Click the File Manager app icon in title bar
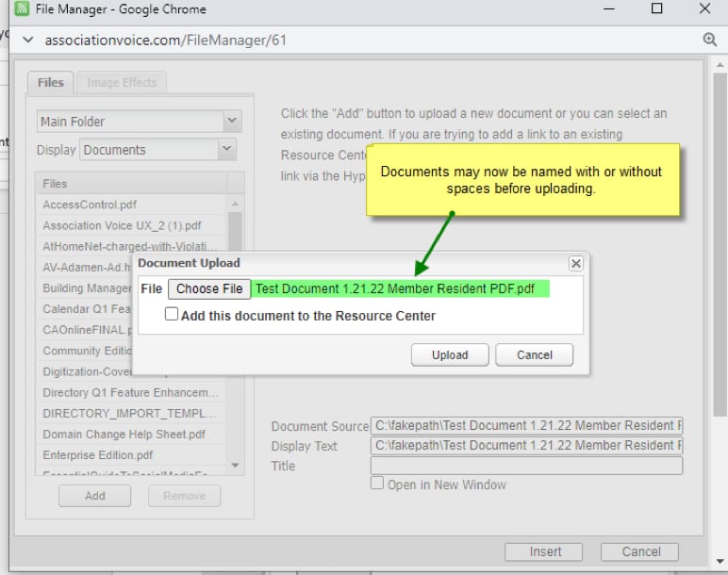 (x=22, y=8)
